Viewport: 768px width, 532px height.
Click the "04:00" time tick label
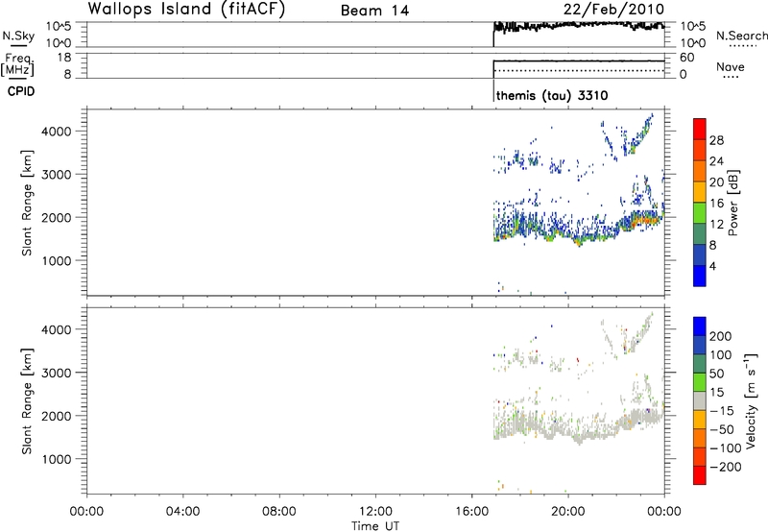point(182,512)
